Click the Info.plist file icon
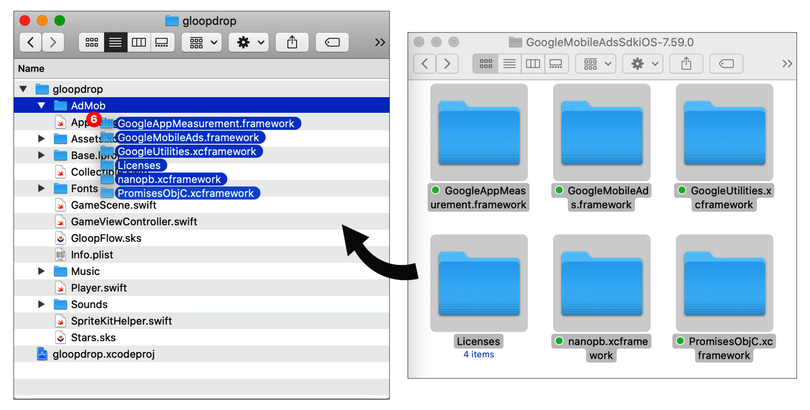Viewport: 810px width, 410px height. pos(60,255)
